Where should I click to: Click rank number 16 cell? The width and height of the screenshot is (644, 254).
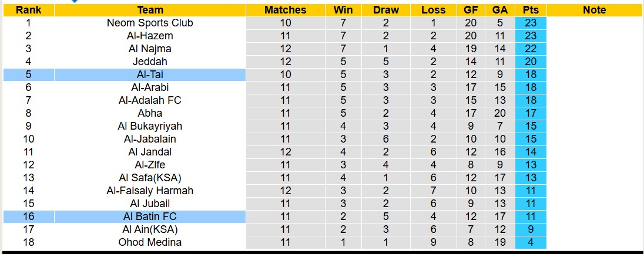28,216
